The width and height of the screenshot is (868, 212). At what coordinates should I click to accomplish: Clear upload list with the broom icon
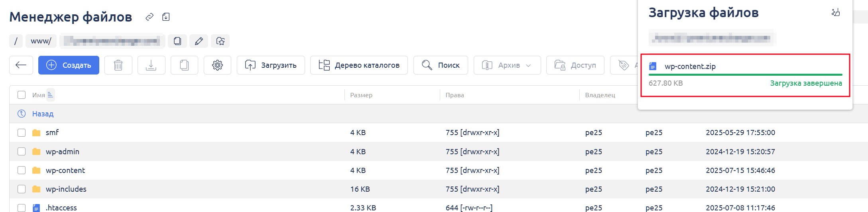click(836, 12)
